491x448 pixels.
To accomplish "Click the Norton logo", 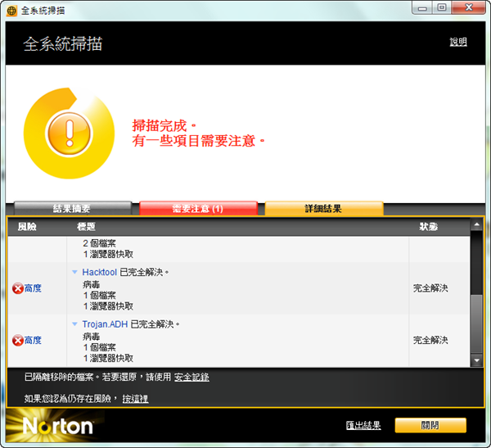I will click(58, 427).
